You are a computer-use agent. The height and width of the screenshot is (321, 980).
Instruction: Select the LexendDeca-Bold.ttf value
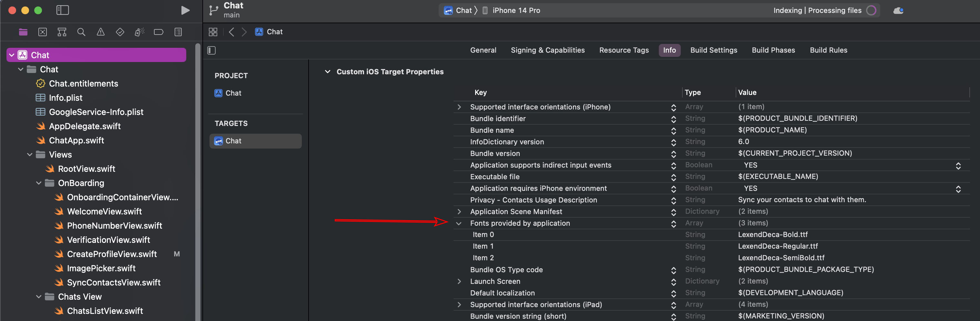tap(773, 234)
